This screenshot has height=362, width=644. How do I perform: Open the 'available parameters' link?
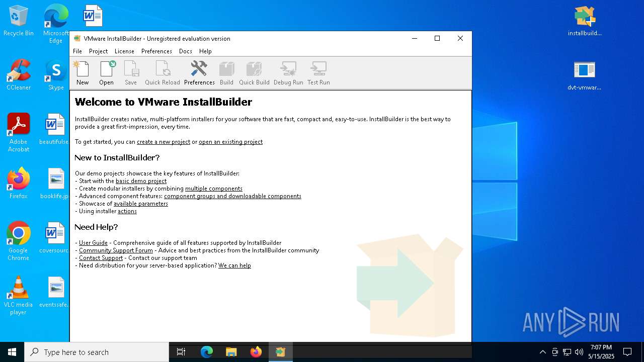click(141, 204)
